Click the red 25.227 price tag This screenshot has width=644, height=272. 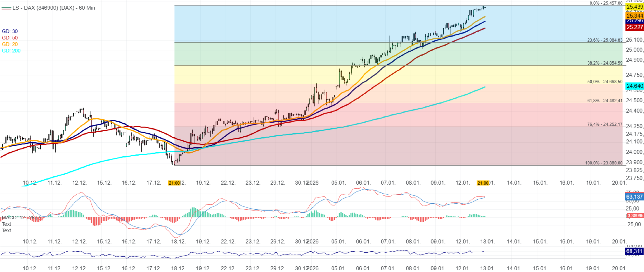pyautogui.click(x=634, y=27)
